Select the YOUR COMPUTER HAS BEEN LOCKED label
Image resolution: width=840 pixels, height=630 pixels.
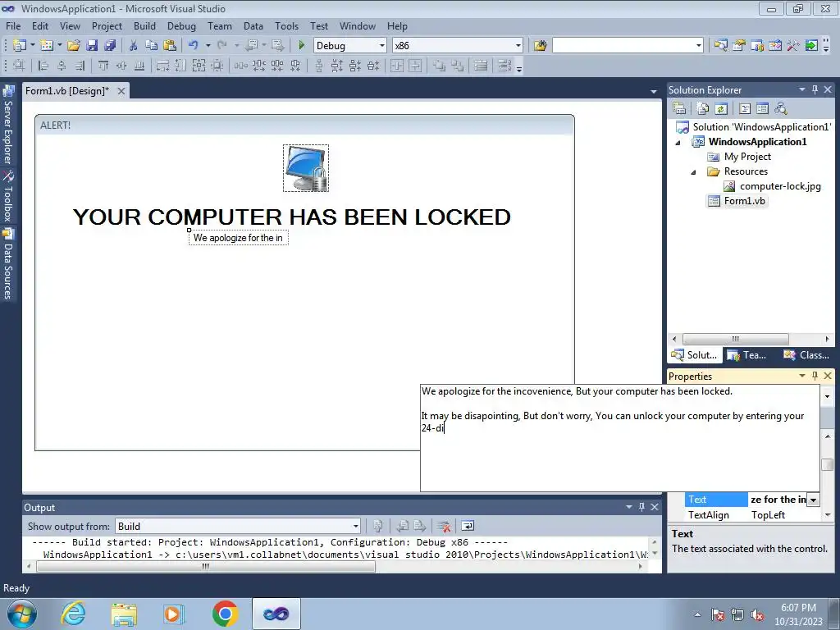tap(292, 217)
